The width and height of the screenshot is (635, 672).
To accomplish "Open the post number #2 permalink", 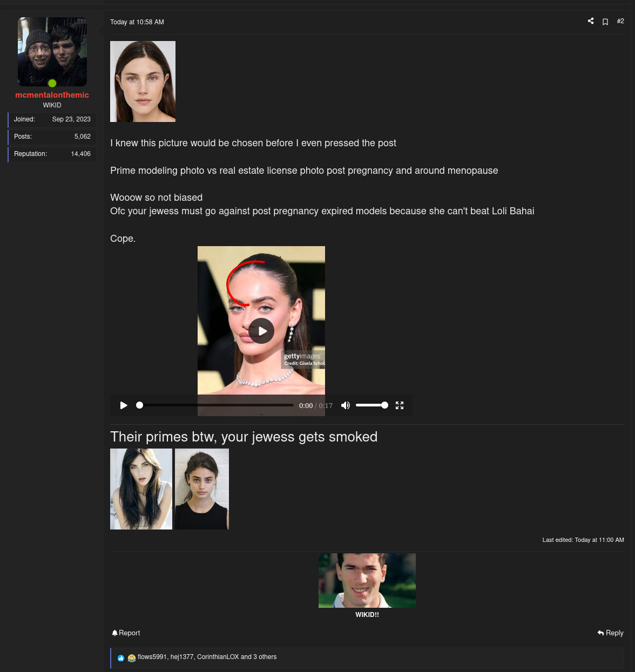I will coord(620,21).
